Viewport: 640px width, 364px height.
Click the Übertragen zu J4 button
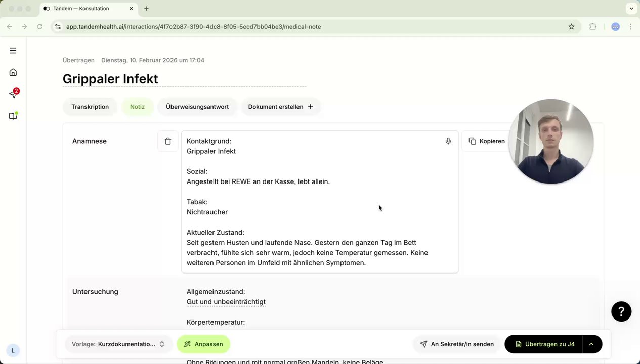(544, 344)
